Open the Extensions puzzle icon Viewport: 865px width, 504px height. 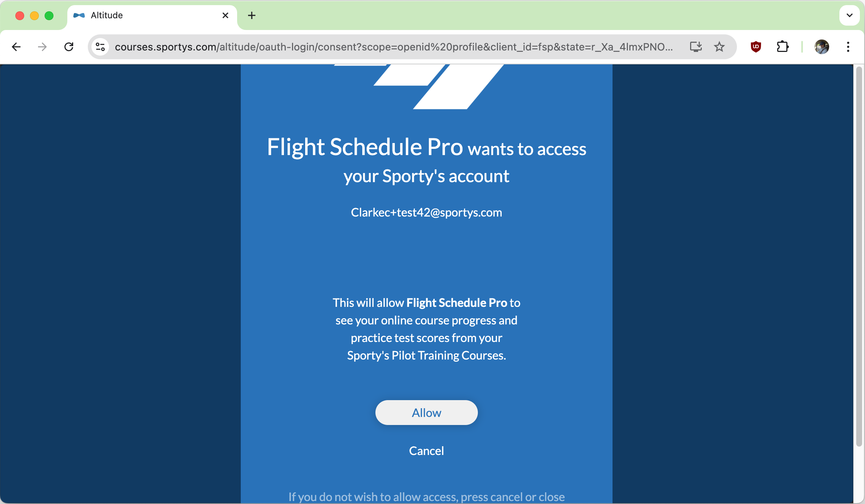[x=782, y=47]
